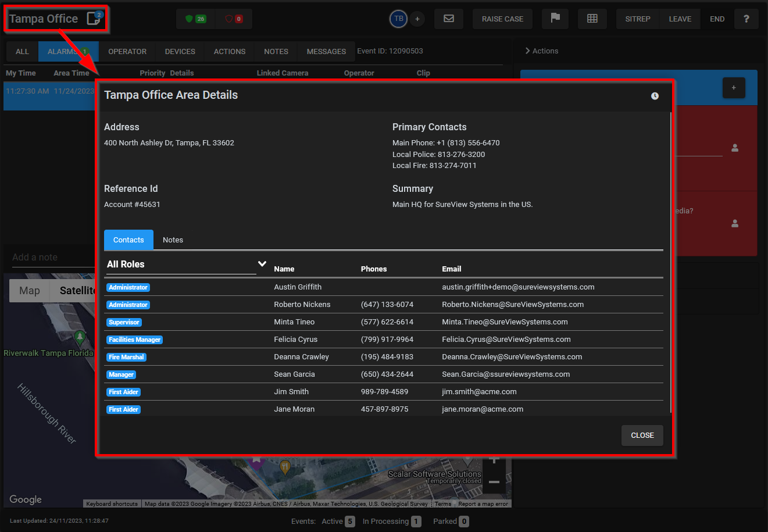Click the In Processing events count 1
This screenshot has width=768, height=532.
coord(416,522)
